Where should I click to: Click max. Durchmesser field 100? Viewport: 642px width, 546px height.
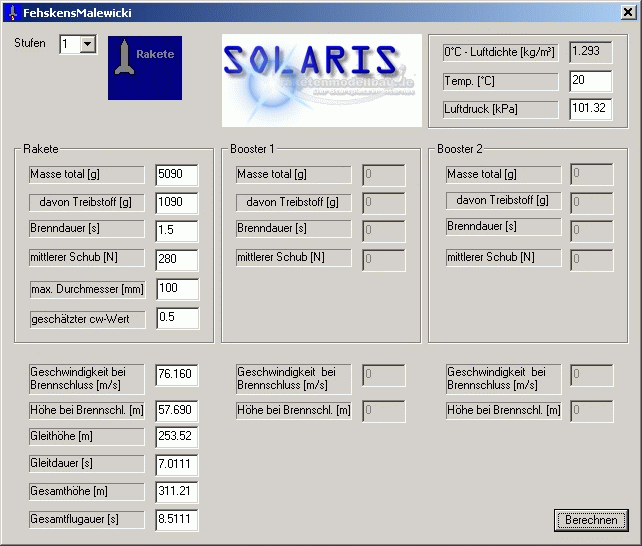pos(178,289)
